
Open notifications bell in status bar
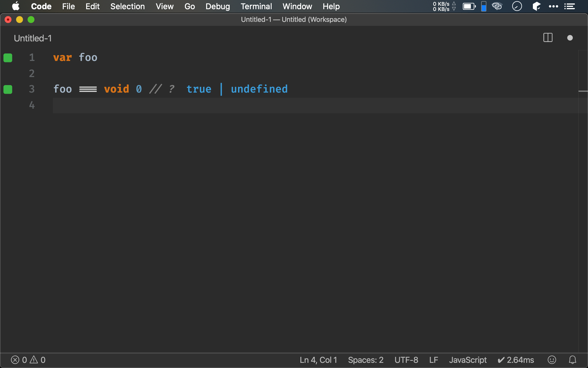pos(572,360)
